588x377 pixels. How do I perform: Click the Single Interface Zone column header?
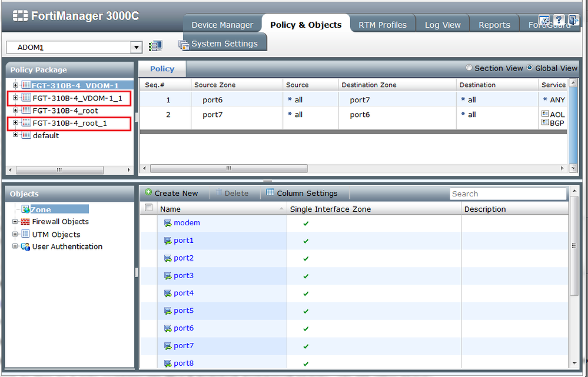374,209
